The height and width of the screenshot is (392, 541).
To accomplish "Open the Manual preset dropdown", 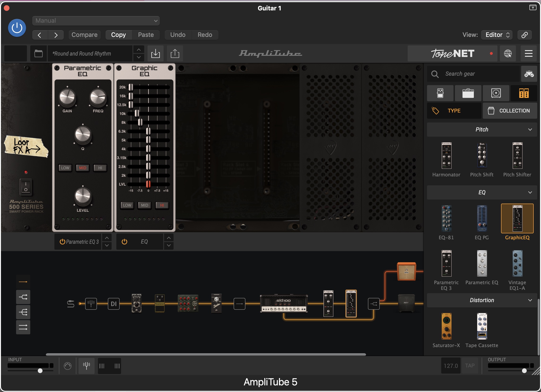I will tap(96, 21).
